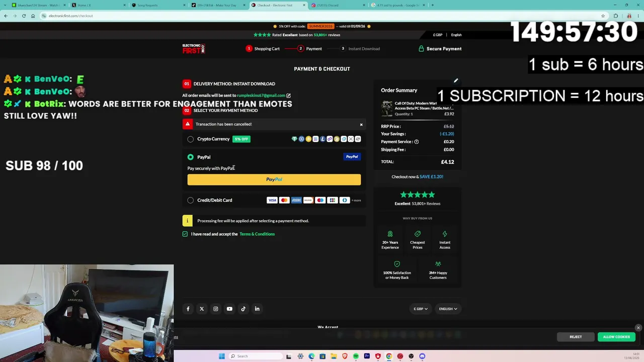Image resolution: width=644 pixels, height=362 pixels.
Task: Open the Facebook social link in footer
Action: (188, 309)
